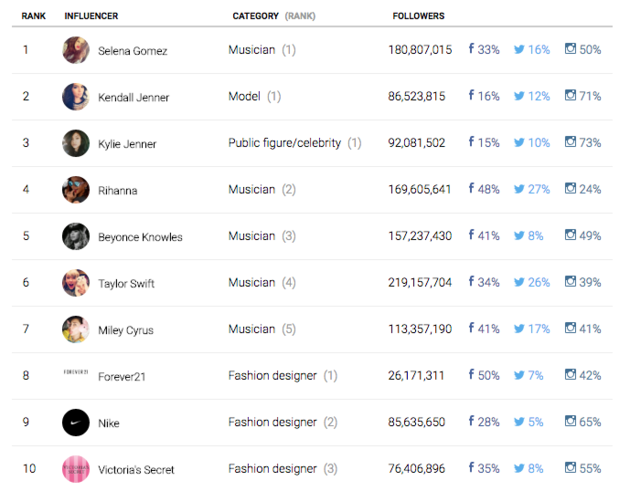Click Facebook icon in Miley Cyrus row
This screenshot has height=491, width=630.
coord(471,328)
